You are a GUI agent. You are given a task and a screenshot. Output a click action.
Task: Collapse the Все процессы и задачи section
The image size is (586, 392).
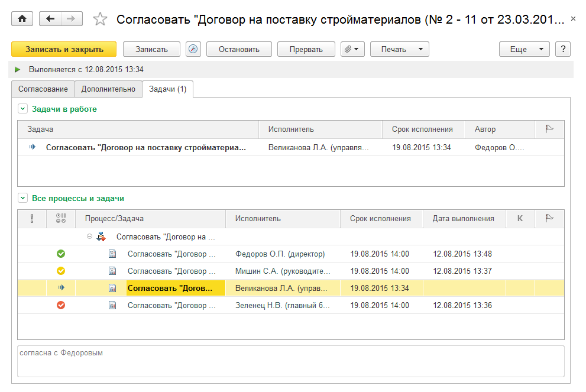pos(22,199)
